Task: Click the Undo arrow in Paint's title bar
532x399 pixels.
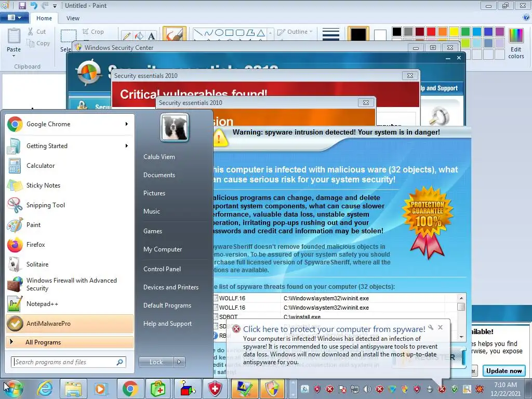Action: [x=34, y=5]
